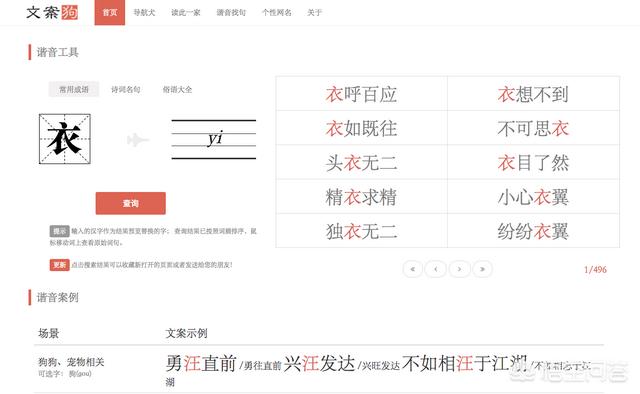Viewport: 640px width, 394px height.
Task: Go to the first results page
Action: (413, 269)
